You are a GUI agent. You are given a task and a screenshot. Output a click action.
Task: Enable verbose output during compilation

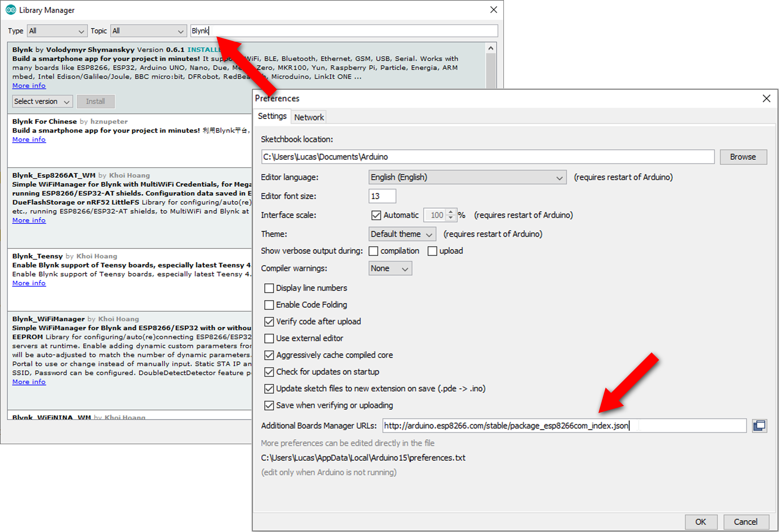coord(374,251)
